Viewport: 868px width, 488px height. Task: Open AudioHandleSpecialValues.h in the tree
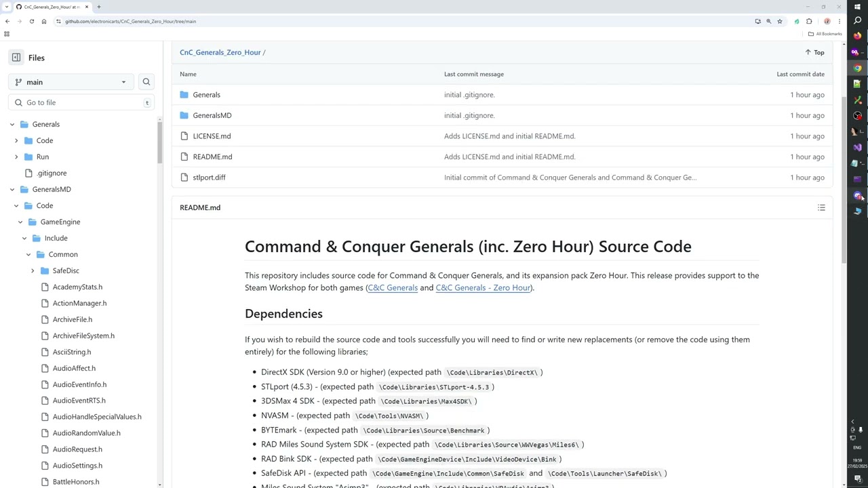[97, 417]
